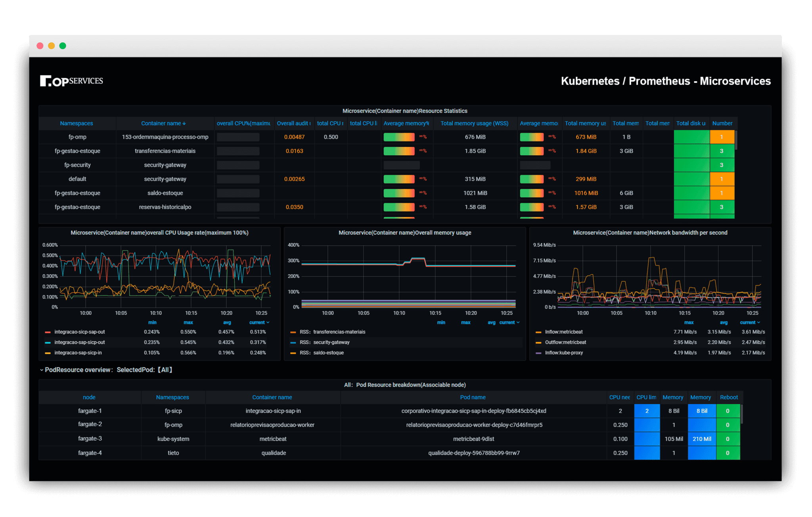
Task: Open the current sort dropdown in CPU usage legend
Action: [x=259, y=322]
